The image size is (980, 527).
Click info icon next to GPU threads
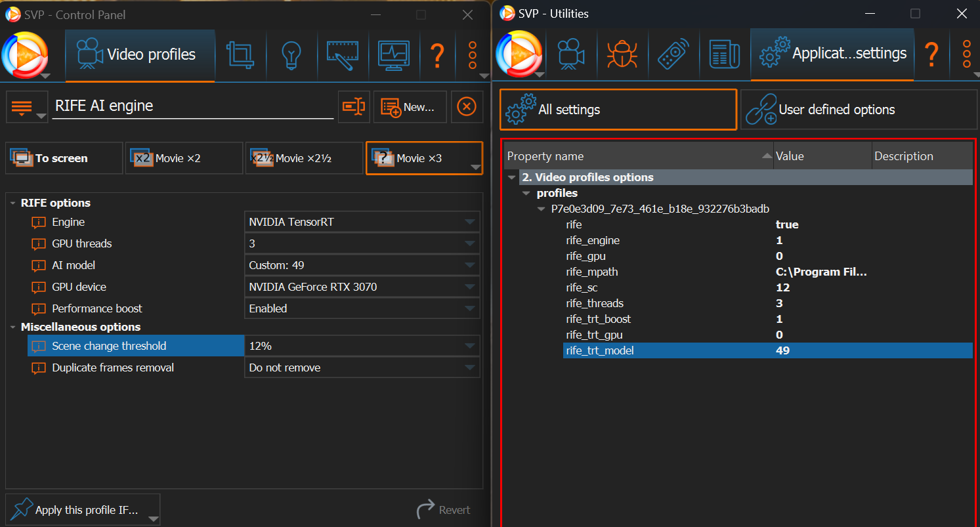coord(39,244)
